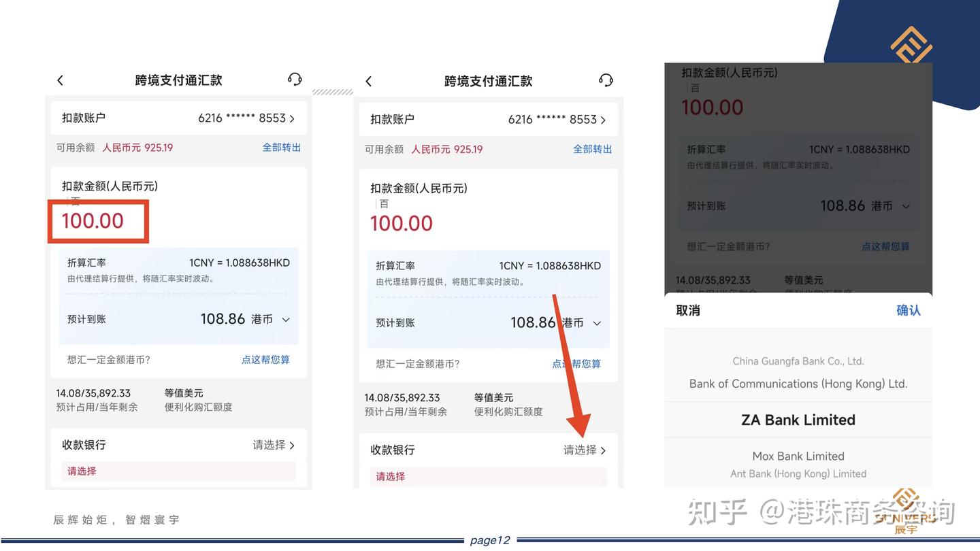Expand the 扣款账户 account selector chevron
Viewport: 980px width, 551px height.
pos(293,118)
